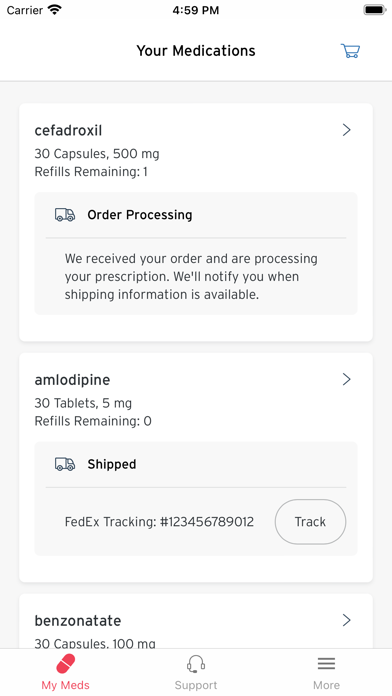Screen dimensions: 392x696
Task: Select the benzonatate medication card
Action: point(196,621)
